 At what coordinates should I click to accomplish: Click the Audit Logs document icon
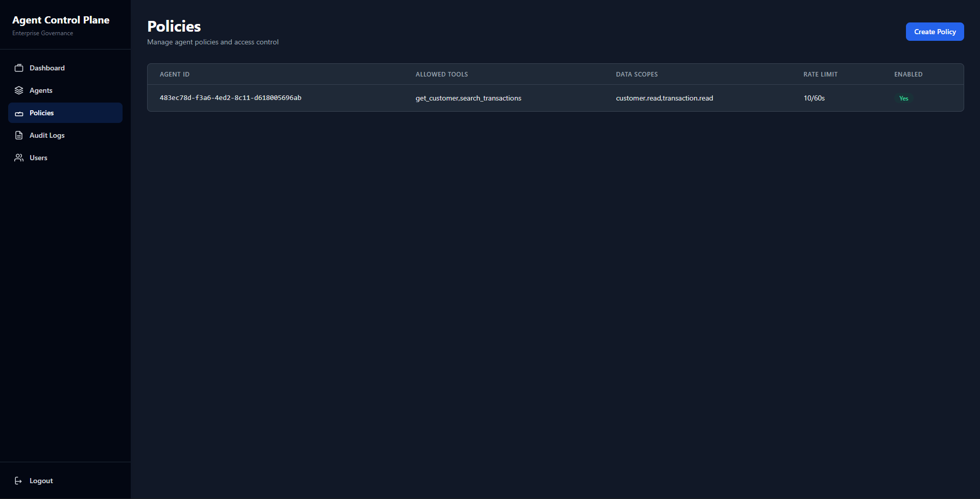19,135
